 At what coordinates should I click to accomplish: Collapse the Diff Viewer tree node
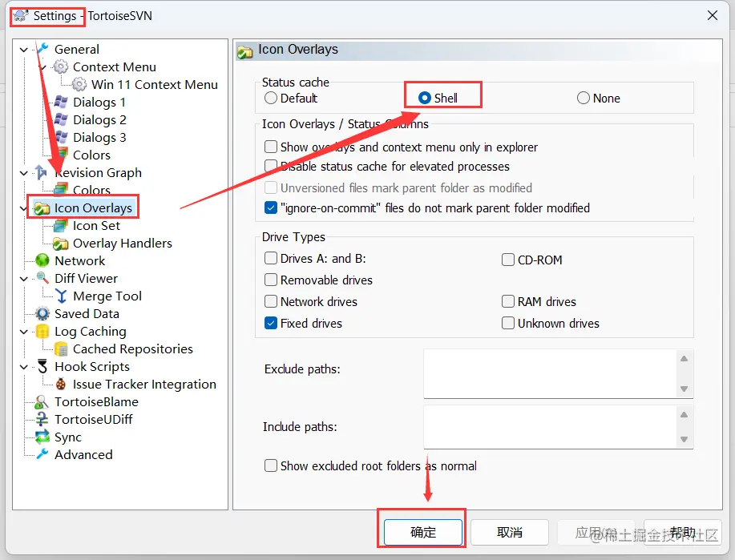point(23,279)
